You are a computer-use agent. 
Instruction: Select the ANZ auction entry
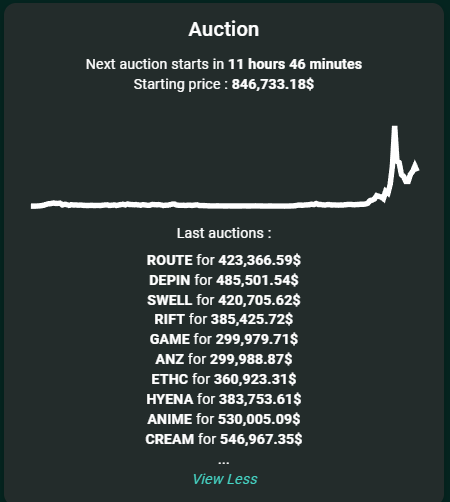click(x=224, y=359)
